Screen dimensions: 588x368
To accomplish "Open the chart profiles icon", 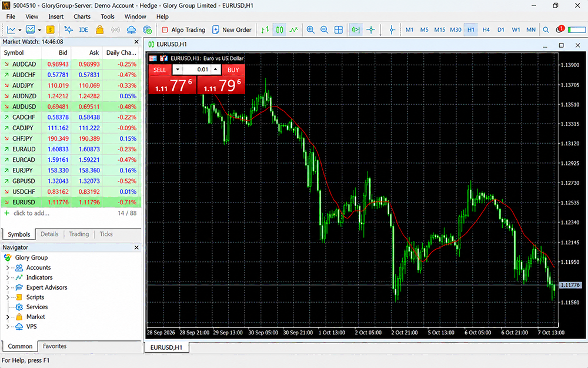I will click(31, 29).
